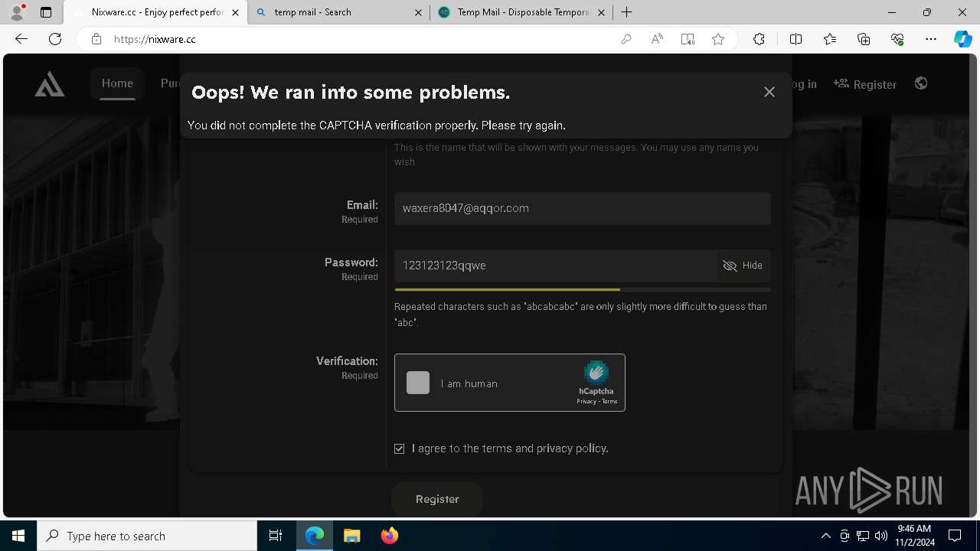Open hCaptcha Privacy link
Image resolution: width=980 pixels, height=551 pixels.
pos(586,402)
